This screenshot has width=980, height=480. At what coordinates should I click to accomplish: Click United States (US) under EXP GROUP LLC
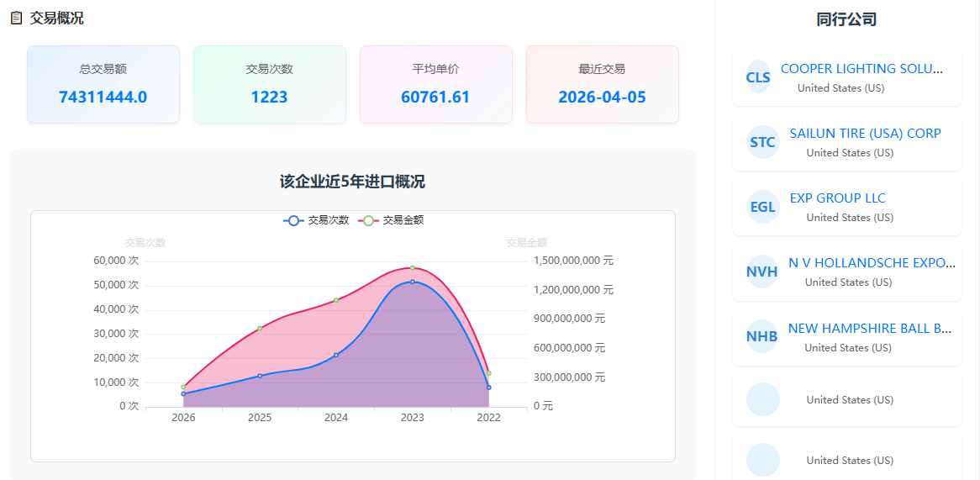[x=850, y=218]
